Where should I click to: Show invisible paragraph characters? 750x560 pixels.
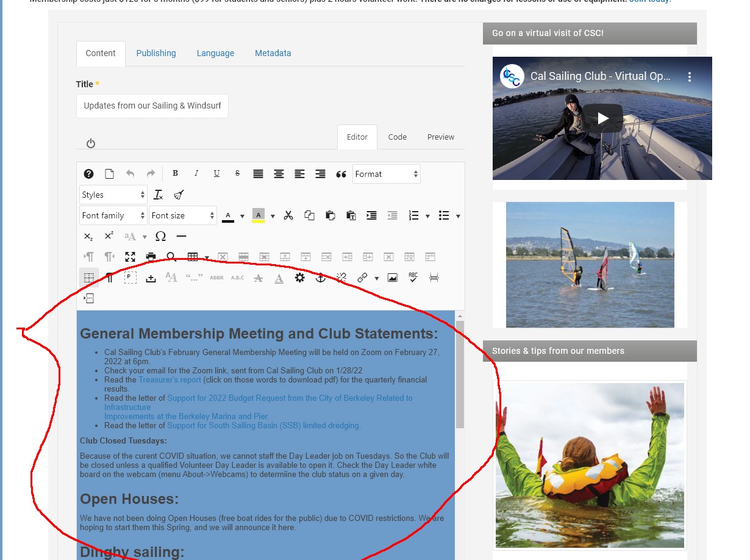[109, 278]
